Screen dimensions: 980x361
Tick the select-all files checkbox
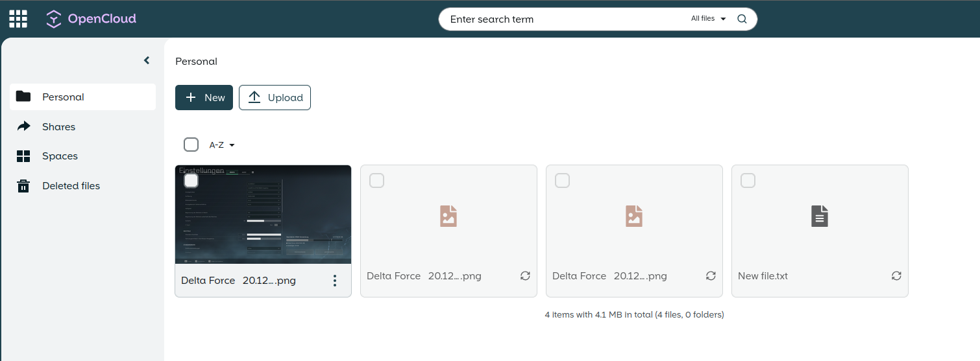pos(191,145)
